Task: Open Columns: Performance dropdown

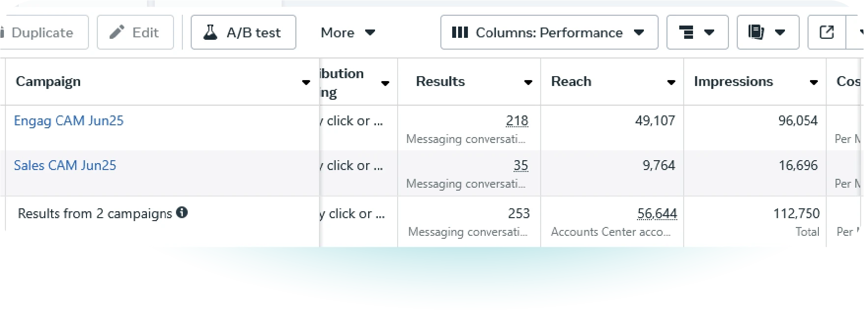Action: click(x=549, y=32)
